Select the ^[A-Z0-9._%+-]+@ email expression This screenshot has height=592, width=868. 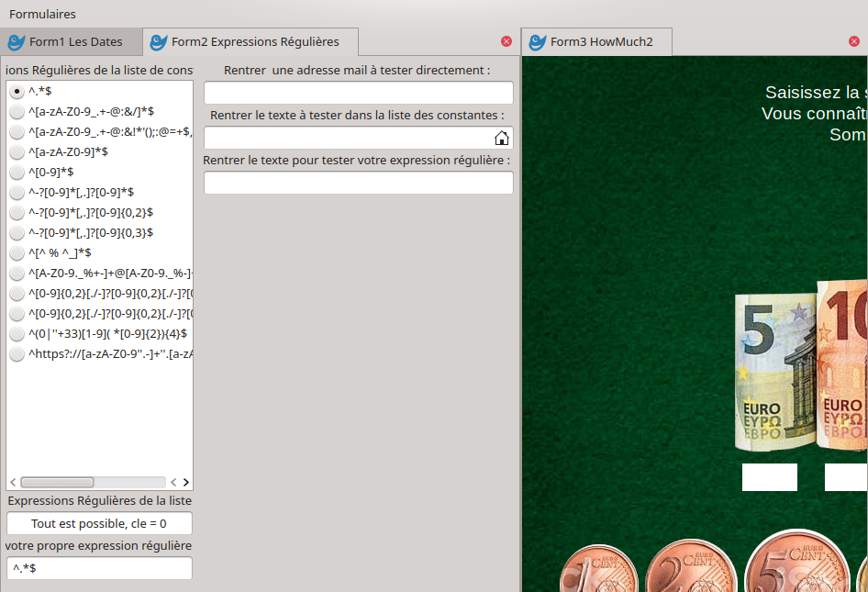click(x=17, y=273)
